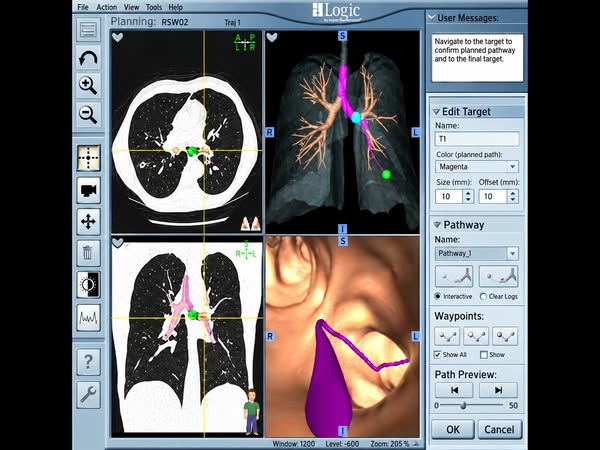Viewport: 600px width, 450px height.
Task: Click the right pathway branch button
Action: tap(498, 276)
